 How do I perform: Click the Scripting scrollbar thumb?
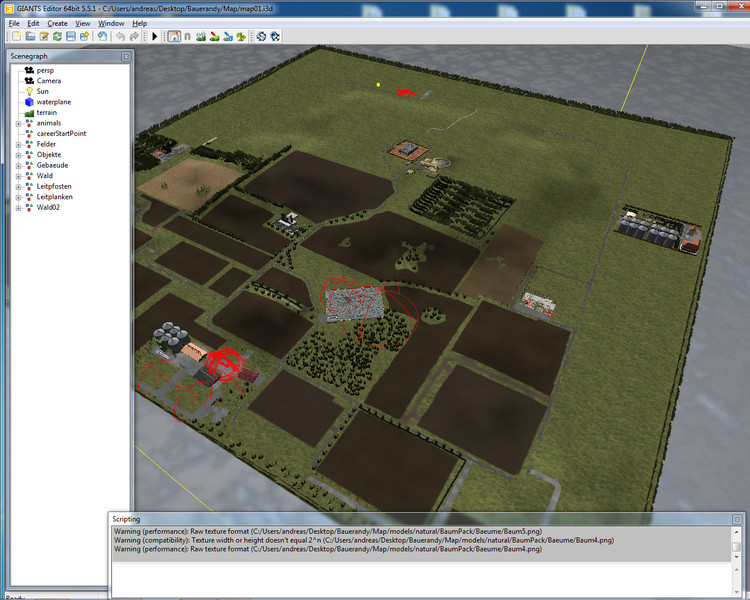point(737,546)
